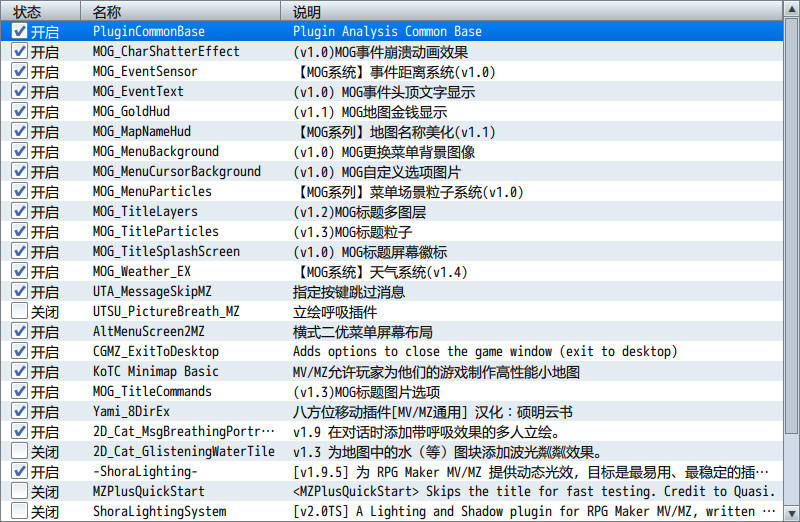800x522 pixels.
Task: Select the MOG_MapNameHud name
Action: (x=141, y=132)
